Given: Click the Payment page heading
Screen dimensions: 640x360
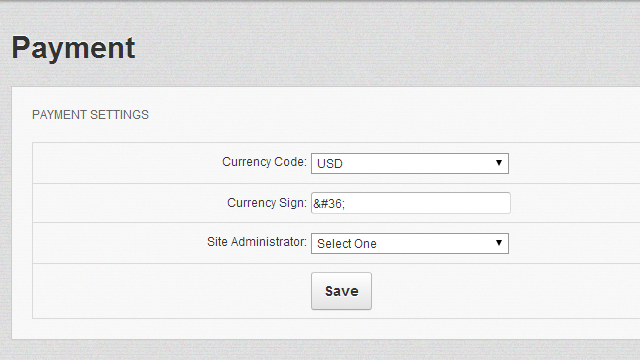Looking at the screenshot, I should click(73, 49).
